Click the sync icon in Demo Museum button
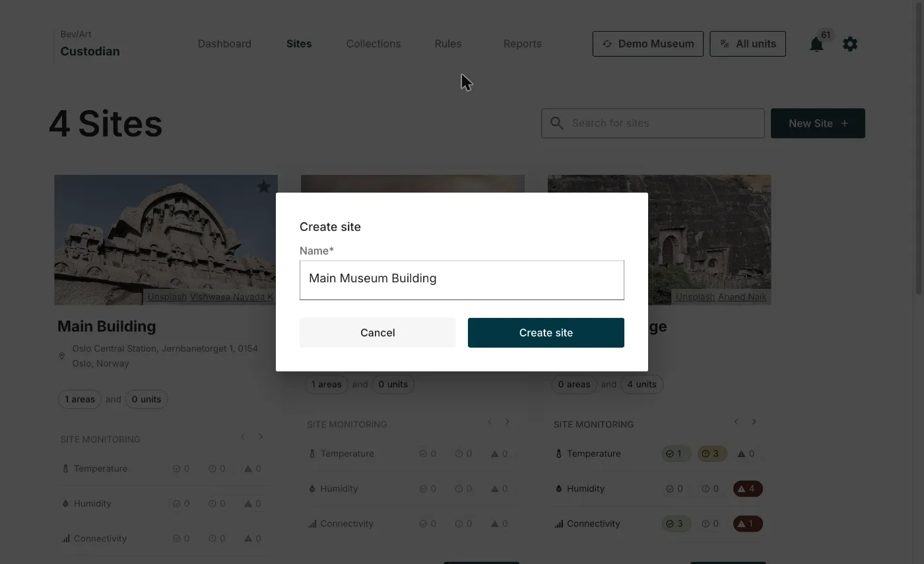Image resolution: width=924 pixels, height=564 pixels. [607, 44]
